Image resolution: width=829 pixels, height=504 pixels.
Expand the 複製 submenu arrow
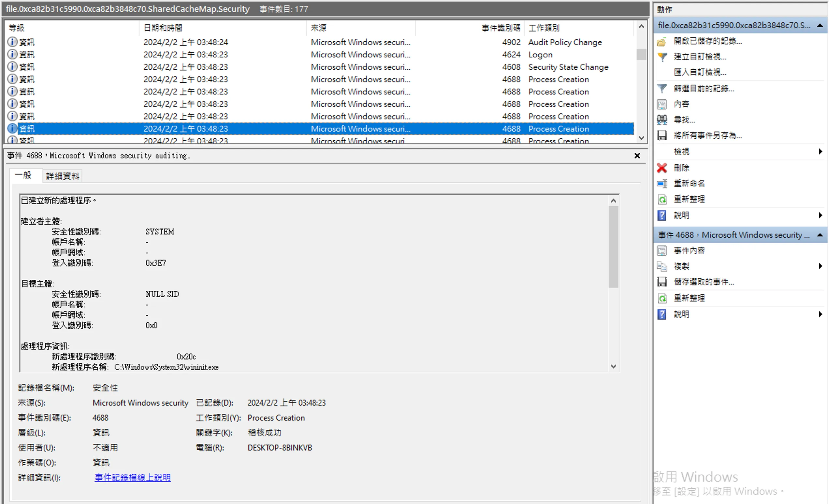tap(821, 266)
